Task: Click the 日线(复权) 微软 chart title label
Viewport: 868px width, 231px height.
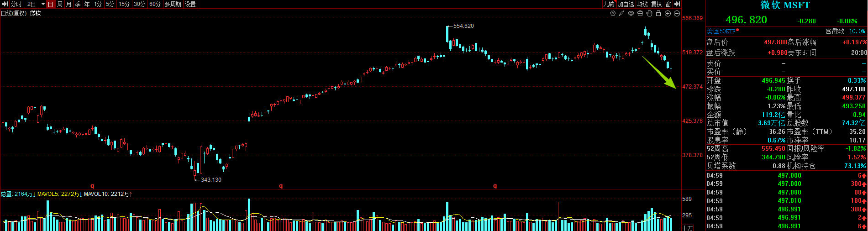Action: 21,13
